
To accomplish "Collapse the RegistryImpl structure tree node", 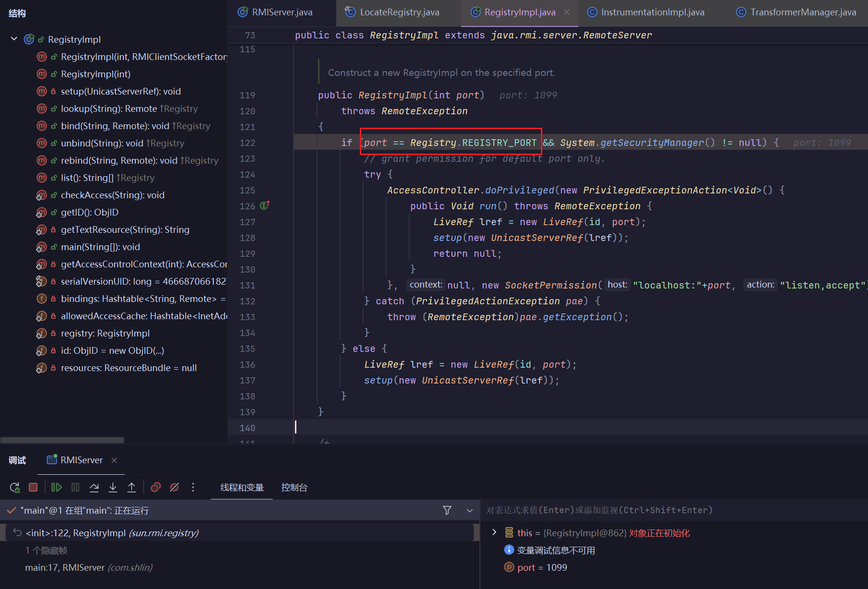I will coord(14,39).
